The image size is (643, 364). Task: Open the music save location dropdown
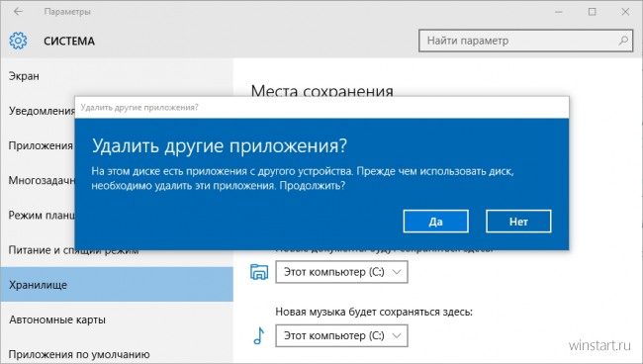tap(341, 335)
